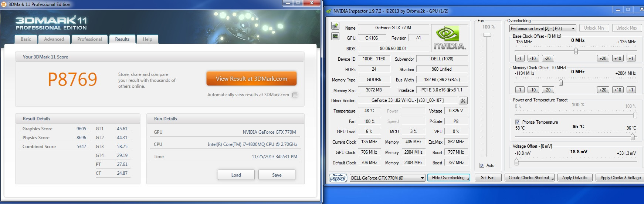The width and height of the screenshot is (644, 204).
Task: Click the Set Fan button
Action: pyautogui.click(x=488, y=178)
